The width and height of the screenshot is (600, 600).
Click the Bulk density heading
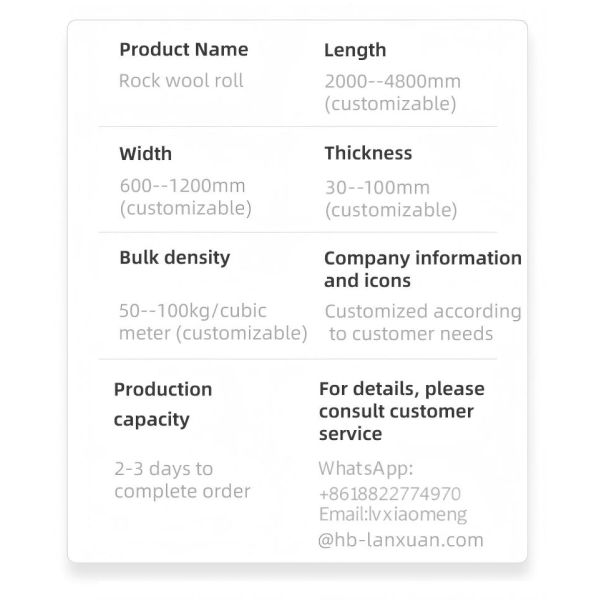[x=174, y=257]
